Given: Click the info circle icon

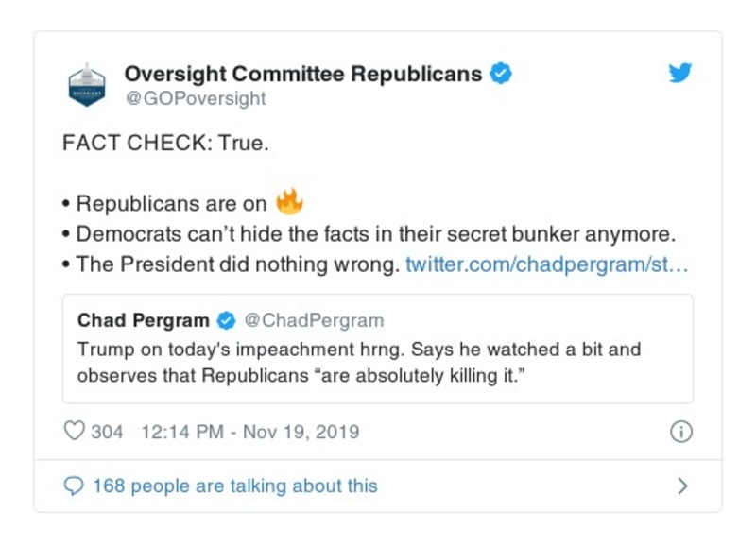Looking at the screenshot, I should click(680, 432).
